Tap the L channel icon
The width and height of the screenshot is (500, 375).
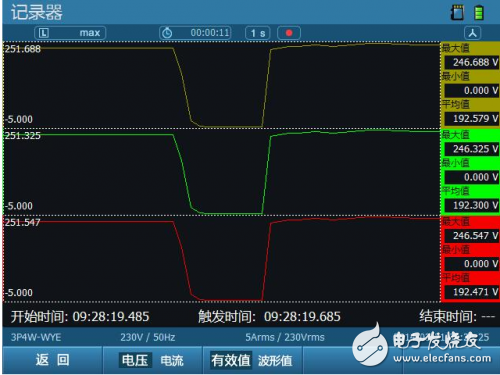tap(44, 33)
